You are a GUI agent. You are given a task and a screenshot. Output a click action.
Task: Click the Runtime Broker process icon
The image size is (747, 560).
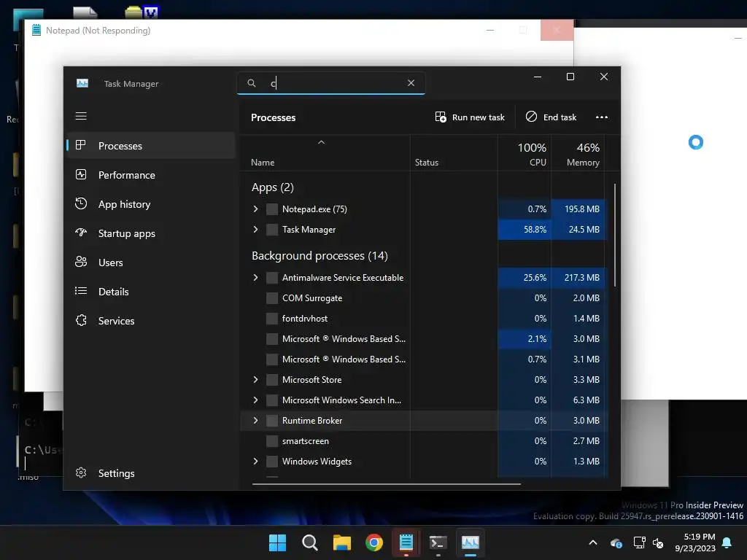pyautogui.click(x=272, y=421)
